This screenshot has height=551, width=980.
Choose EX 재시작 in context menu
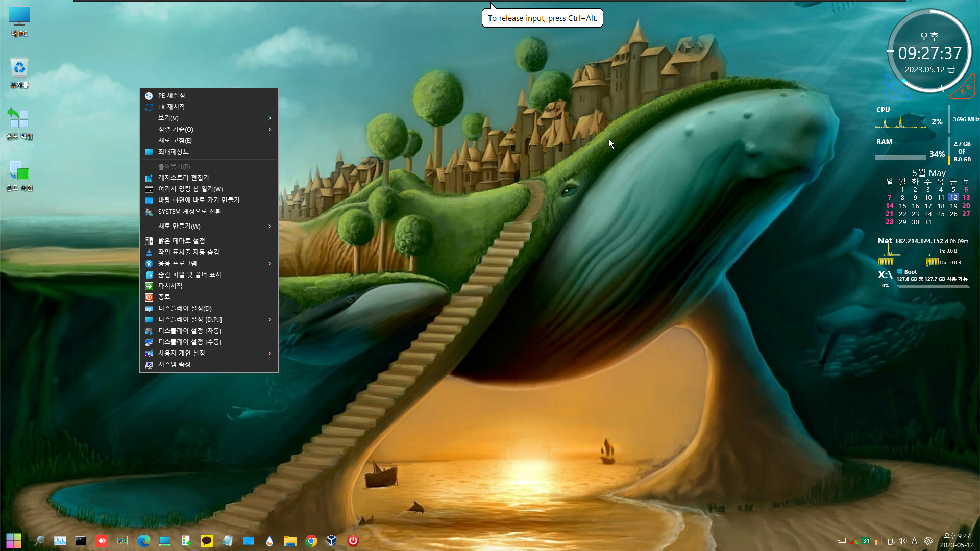click(x=209, y=107)
